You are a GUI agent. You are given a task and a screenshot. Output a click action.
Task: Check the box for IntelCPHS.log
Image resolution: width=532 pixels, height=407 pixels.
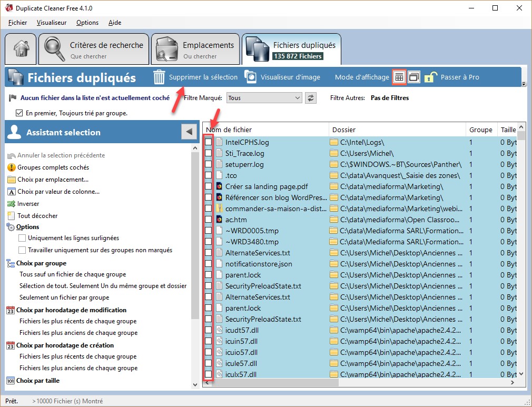209,142
